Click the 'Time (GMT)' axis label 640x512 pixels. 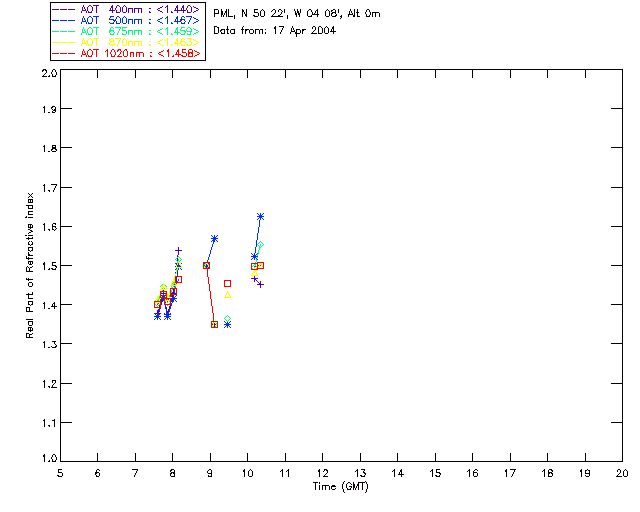(340, 487)
